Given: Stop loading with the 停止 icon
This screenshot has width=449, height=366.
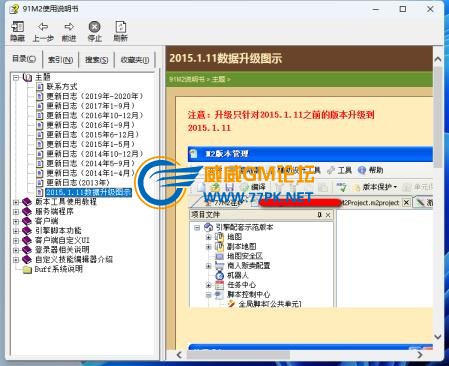Looking at the screenshot, I should tap(94, 27).
